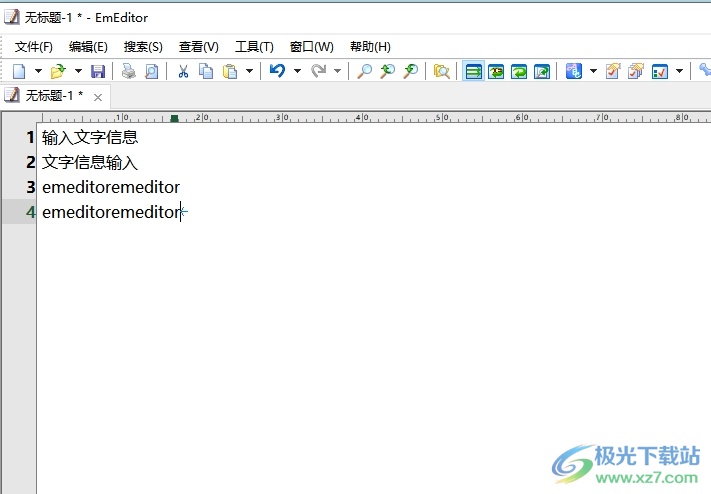
Task: Open the 工具(T) menu
Action: (254, 47)
